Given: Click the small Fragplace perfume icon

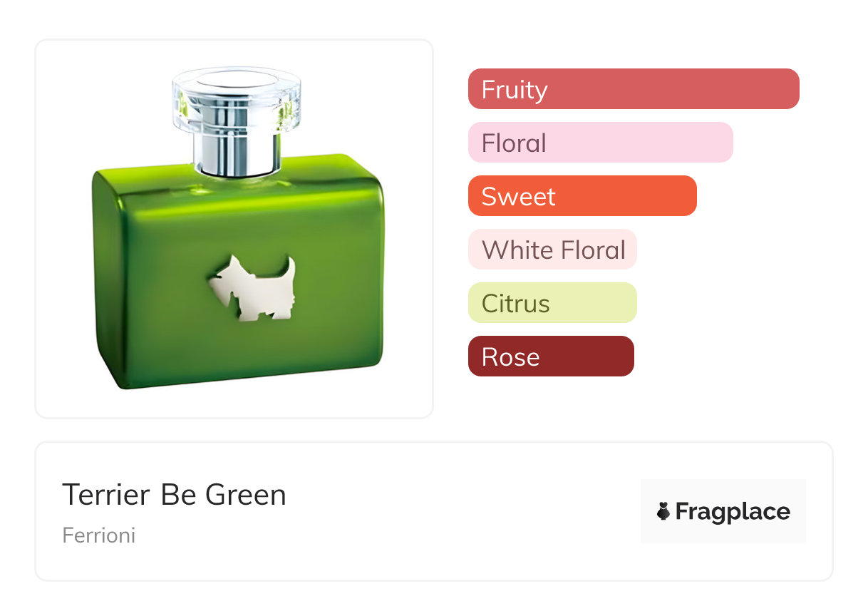Looking at the screenshot, I should pos(663,511).
